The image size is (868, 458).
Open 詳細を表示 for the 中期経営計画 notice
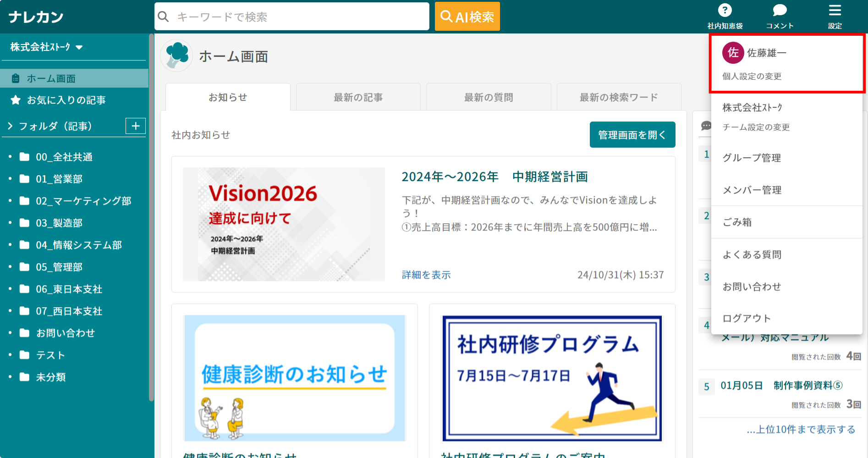(x=425, y=274)
